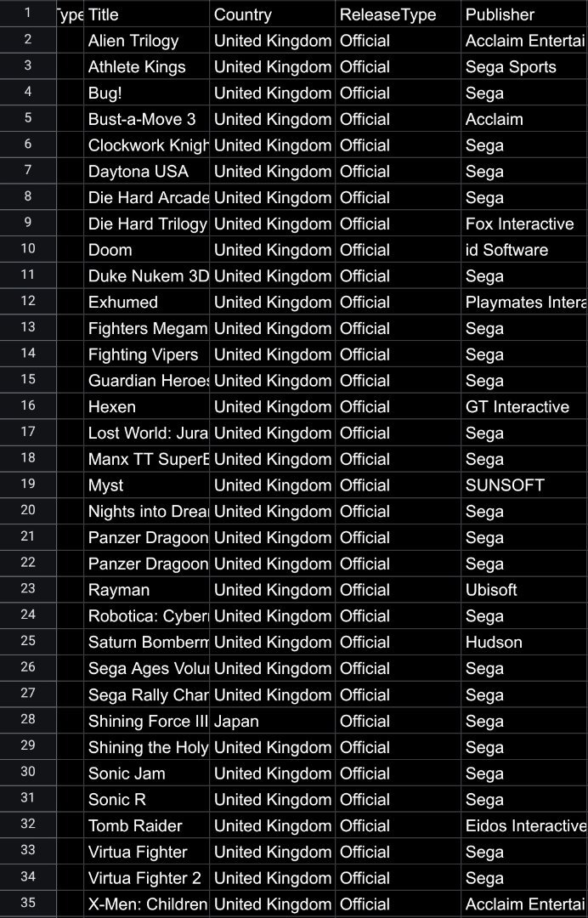This screenshot has height=918, width=588.
Task: Click the Sonic R title cell
Action: click(x=146, y=799)
